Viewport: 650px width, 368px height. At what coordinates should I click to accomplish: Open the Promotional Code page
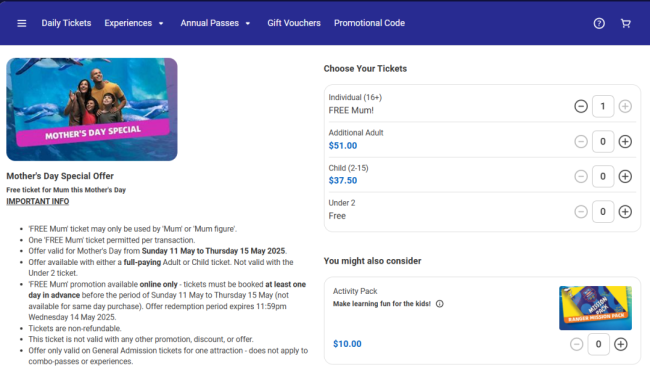pos(369,23)
